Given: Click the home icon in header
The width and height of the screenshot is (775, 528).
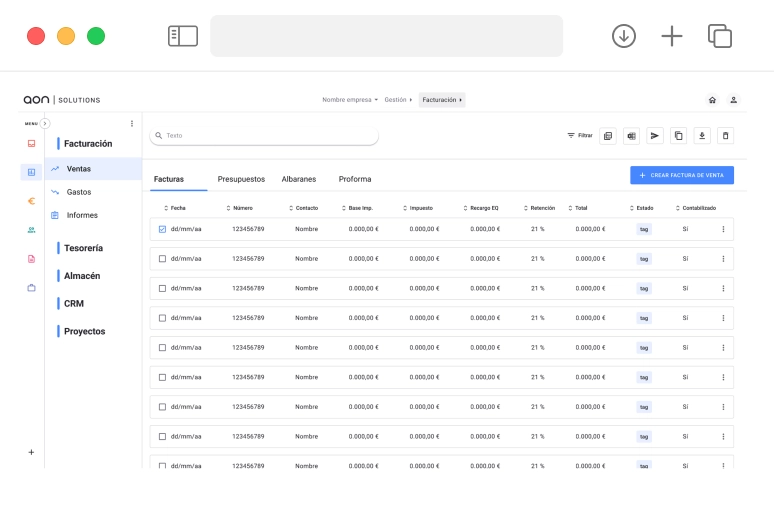Looking at the screenshot, I should click(x=712, y=100).
